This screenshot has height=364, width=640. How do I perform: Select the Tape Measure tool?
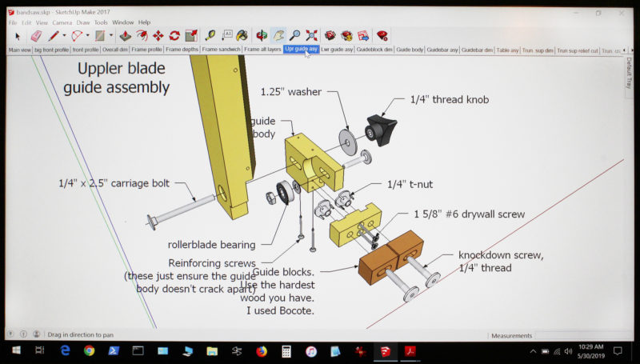(210, 36)
